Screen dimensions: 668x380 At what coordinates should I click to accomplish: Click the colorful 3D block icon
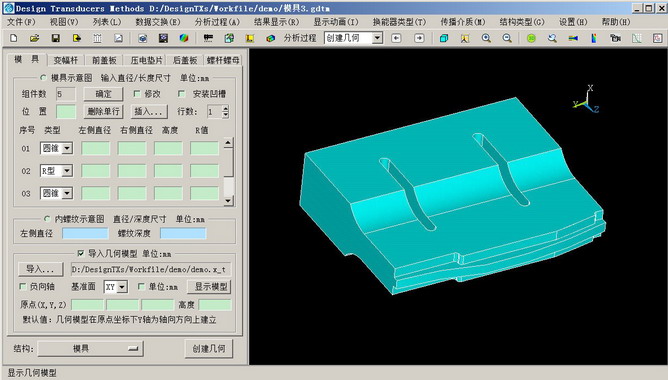coord(271,38)
